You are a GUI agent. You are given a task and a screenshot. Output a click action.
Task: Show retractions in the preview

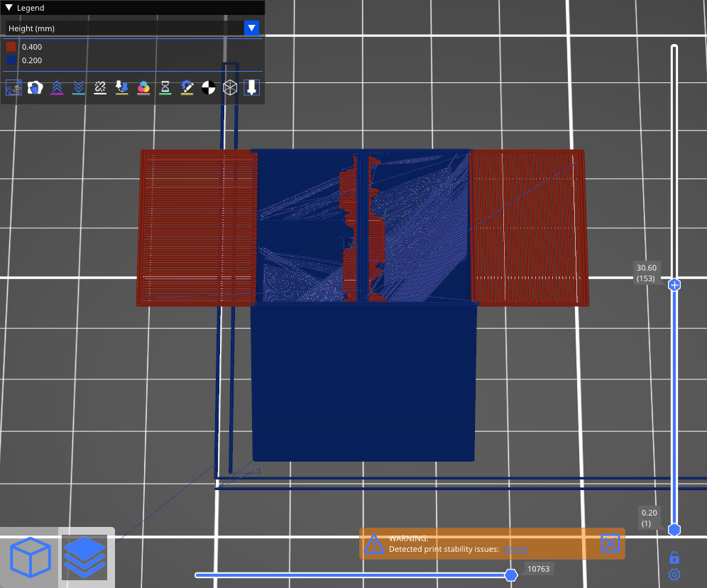point(57,87)
